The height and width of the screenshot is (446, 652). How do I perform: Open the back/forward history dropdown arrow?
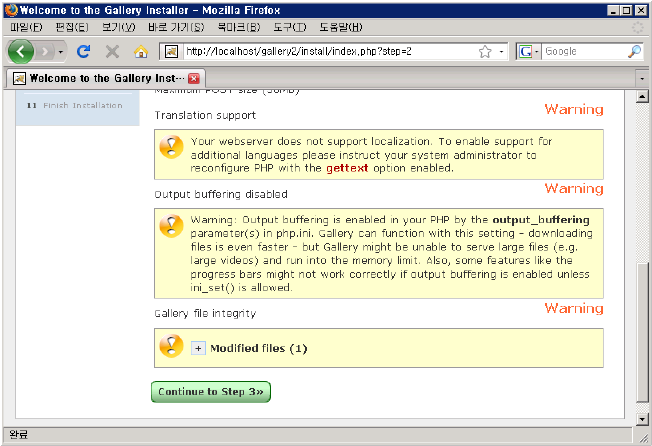point(61,52)
